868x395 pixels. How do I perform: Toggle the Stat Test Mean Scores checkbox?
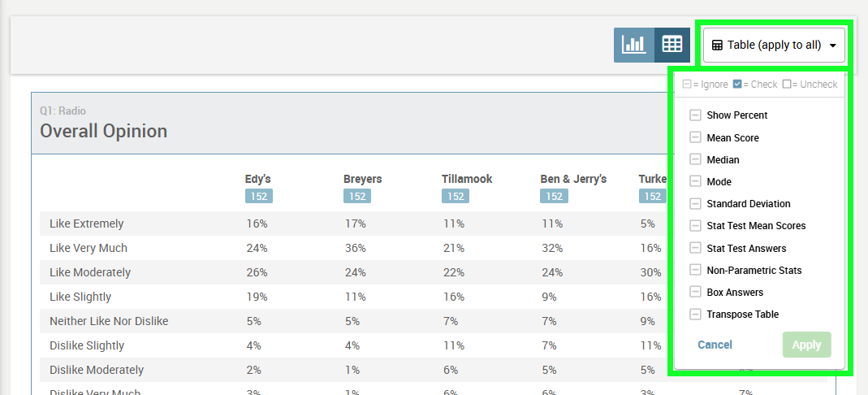click(695, 225)
